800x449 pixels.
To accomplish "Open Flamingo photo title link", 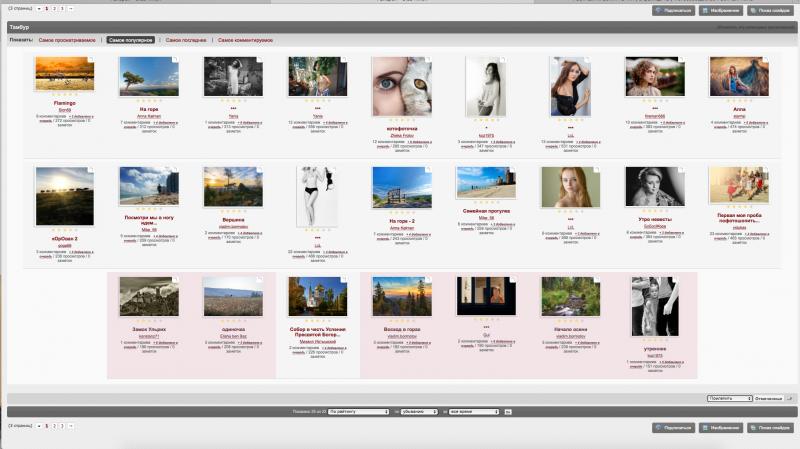I will pyautogui.click(x=64, y=103).
